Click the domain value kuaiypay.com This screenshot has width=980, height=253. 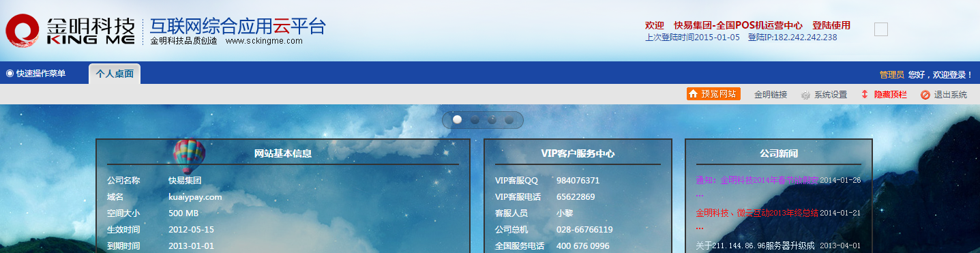pyautogui.click(x=195, y=197)
